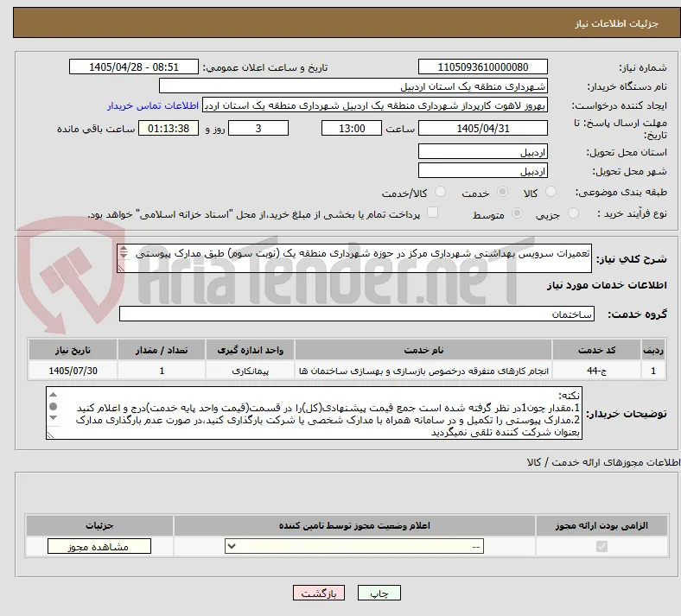Click service code cell ج-44
The image size is (681, 616).
tap(597, 371)
